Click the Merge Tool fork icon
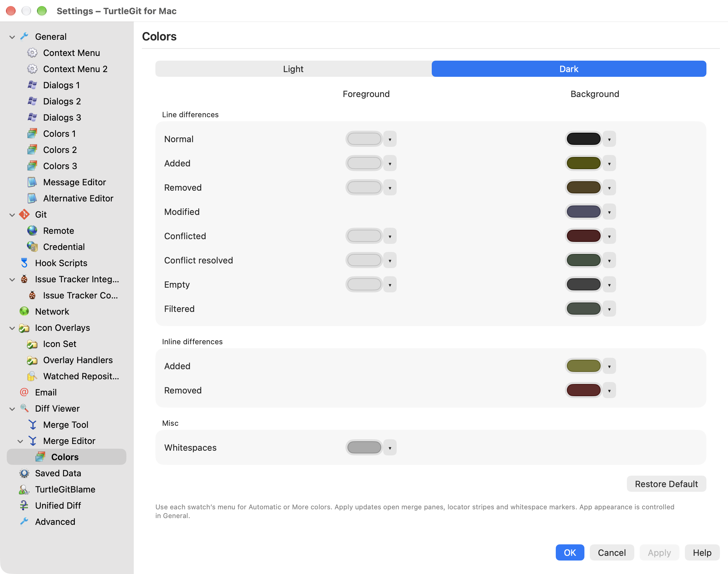The height and width of the screenshot is (574, 728). coord(32,425)
